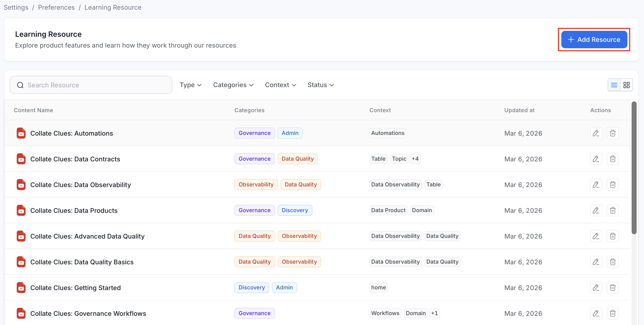The image size is (644, 325).
Task: Edit Collate Clues: Automations resource
Action: point(596,133)
